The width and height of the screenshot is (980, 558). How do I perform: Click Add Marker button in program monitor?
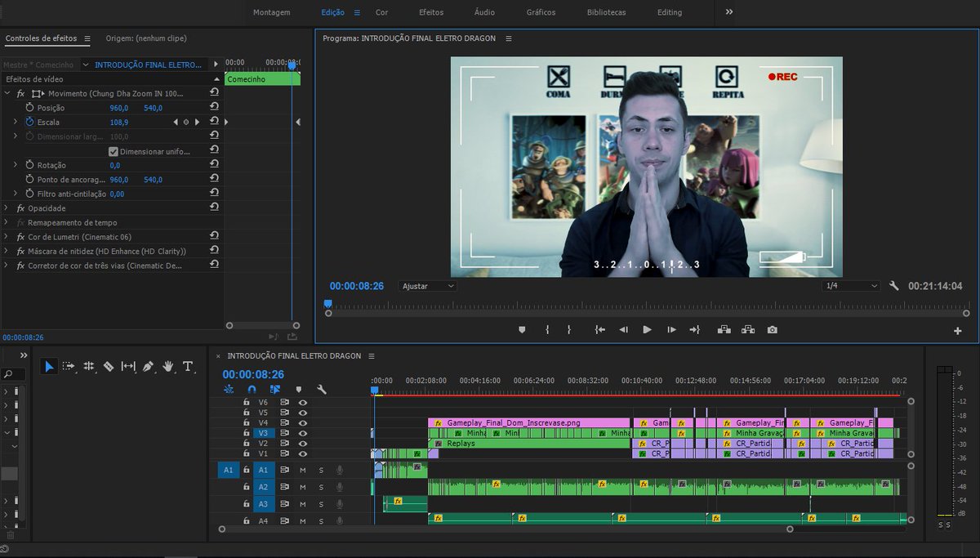(522, 329)
